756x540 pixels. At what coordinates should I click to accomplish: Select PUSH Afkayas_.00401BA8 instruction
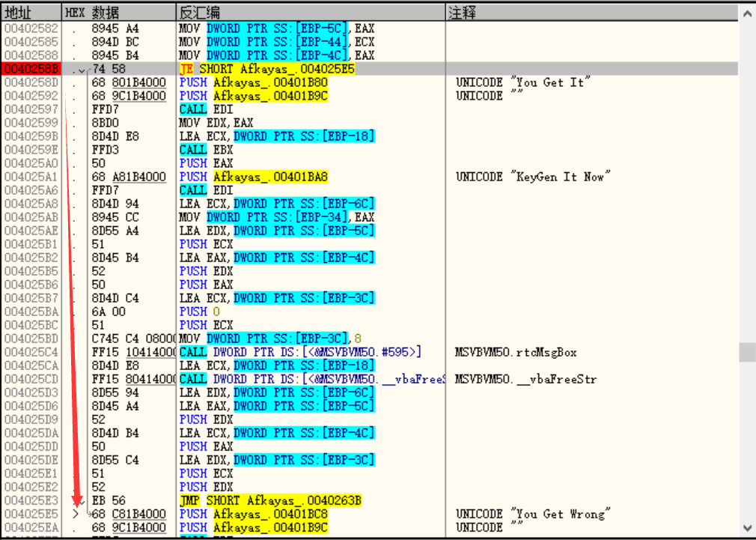pyautogui.click(x=254, y=177)
